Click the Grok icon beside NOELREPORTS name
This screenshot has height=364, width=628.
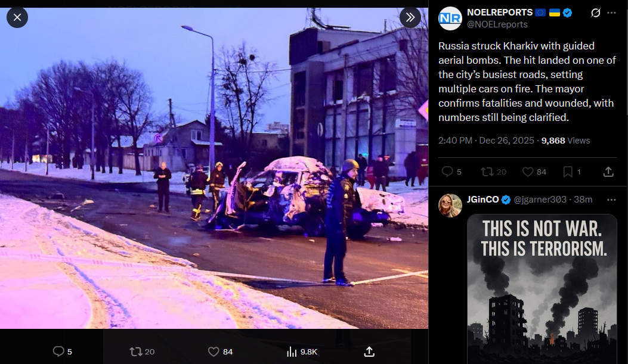596,13
